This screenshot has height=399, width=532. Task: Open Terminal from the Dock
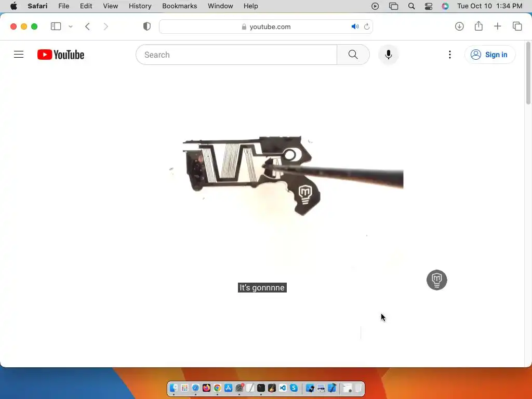[261, 388]
